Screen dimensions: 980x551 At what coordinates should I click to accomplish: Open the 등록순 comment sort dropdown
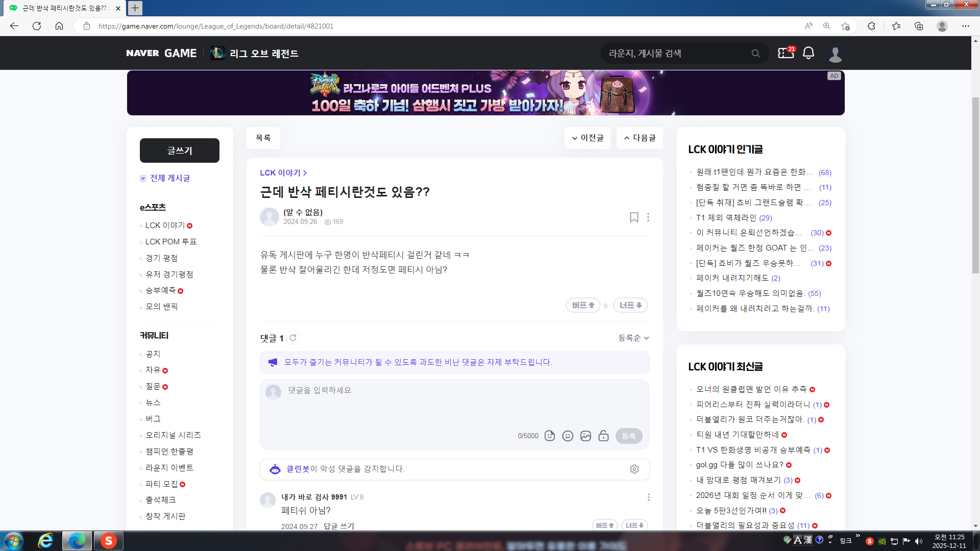[x=633, y=338]
